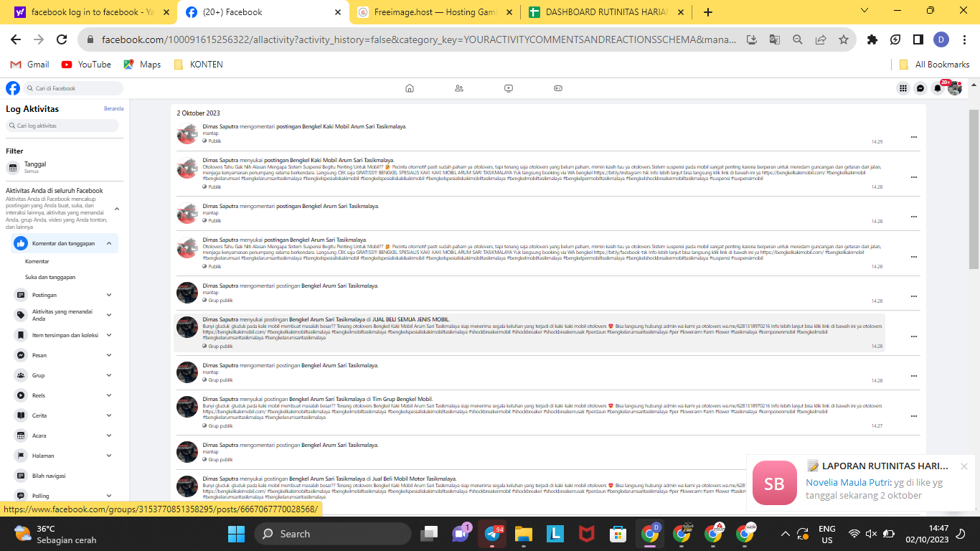The height and width of the screenshot is (551, 980).
Task: Click the Cari di Facebook search box
Action: 73,88
